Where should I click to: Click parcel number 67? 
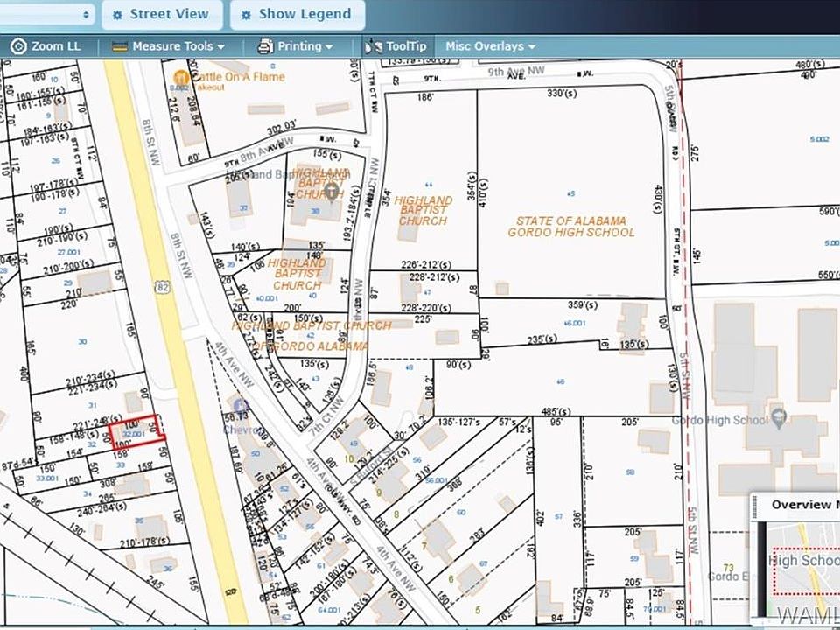pyautogui.click(x=483, y=563)
